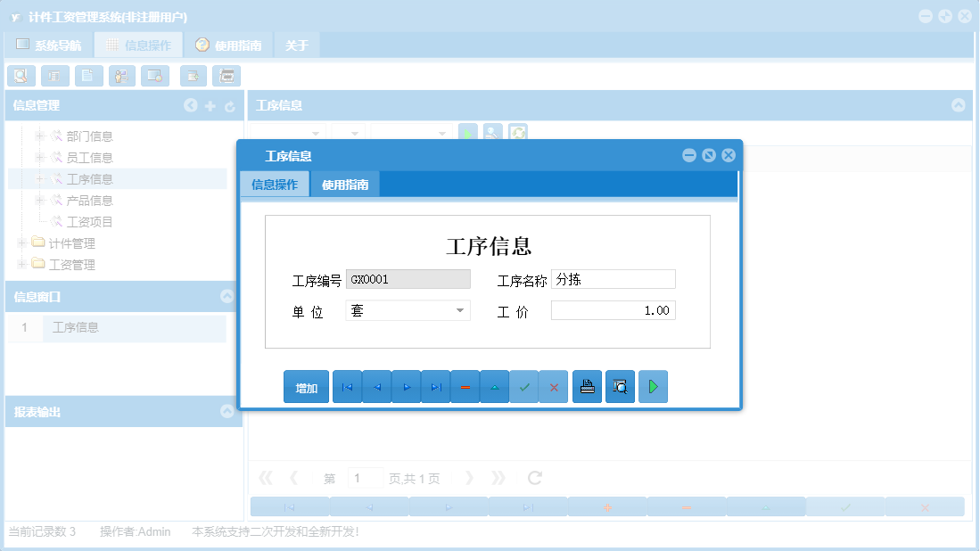Expand the 计件管理 tree node
The height and width of the screenshot is (551, 980).
coord(20,243)
